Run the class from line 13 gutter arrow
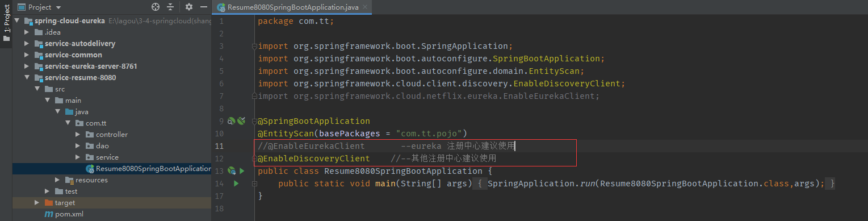The width and height of the screenshot is (868, 221). click(242, 170)
